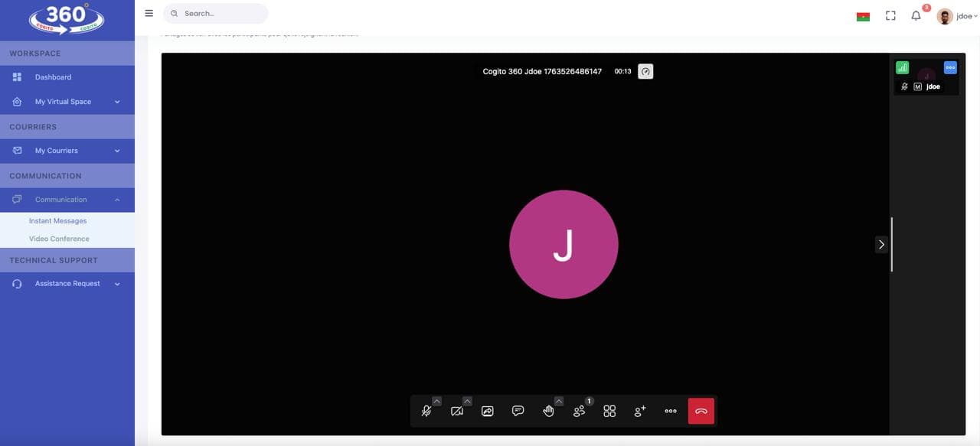Select Video Conference in the sidebar
The image size is (980, 446).
click(x=59, y=239)
